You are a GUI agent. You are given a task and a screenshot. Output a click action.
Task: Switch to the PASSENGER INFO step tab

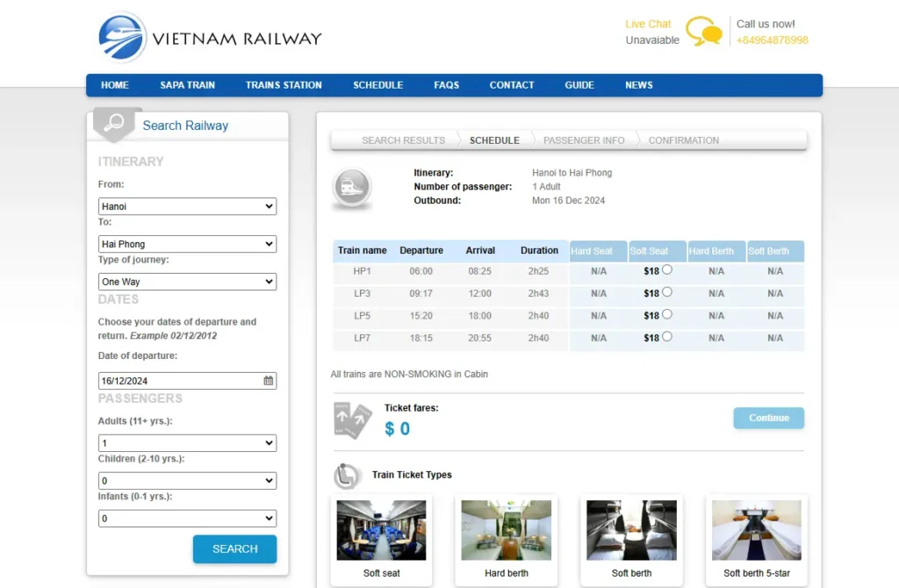coord(584,140)
